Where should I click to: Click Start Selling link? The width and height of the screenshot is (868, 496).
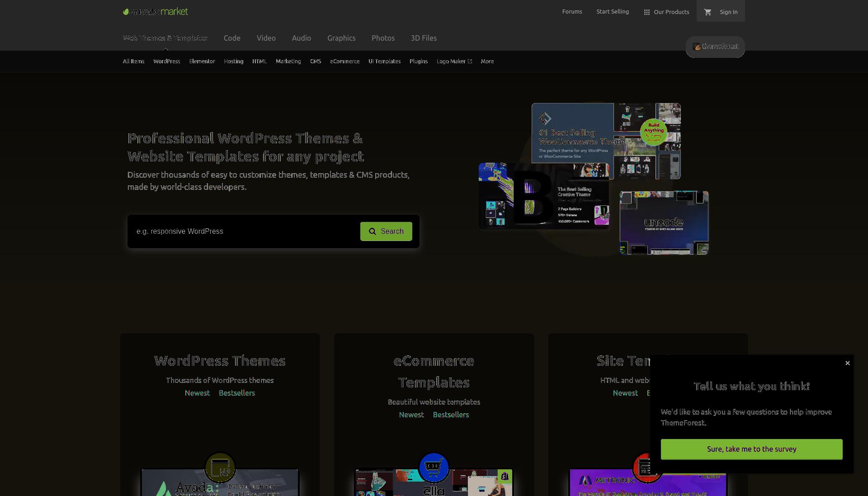[x=613, y=12]
